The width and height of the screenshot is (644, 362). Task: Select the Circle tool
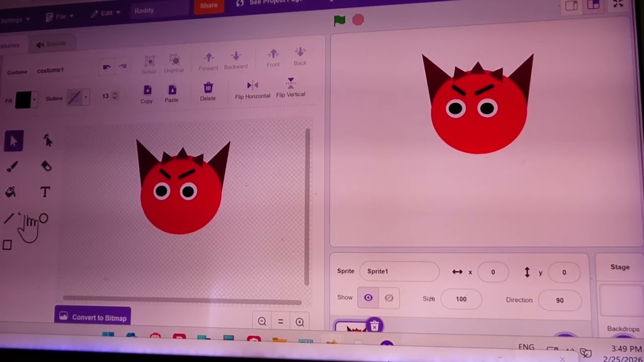[43, 218]
